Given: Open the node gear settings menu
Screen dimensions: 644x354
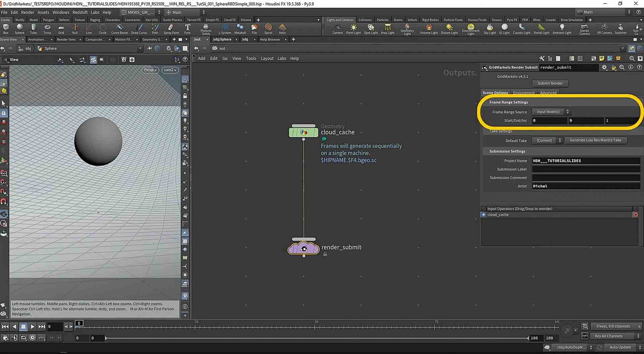Looking at the screenshot, I should pos(604,68).
